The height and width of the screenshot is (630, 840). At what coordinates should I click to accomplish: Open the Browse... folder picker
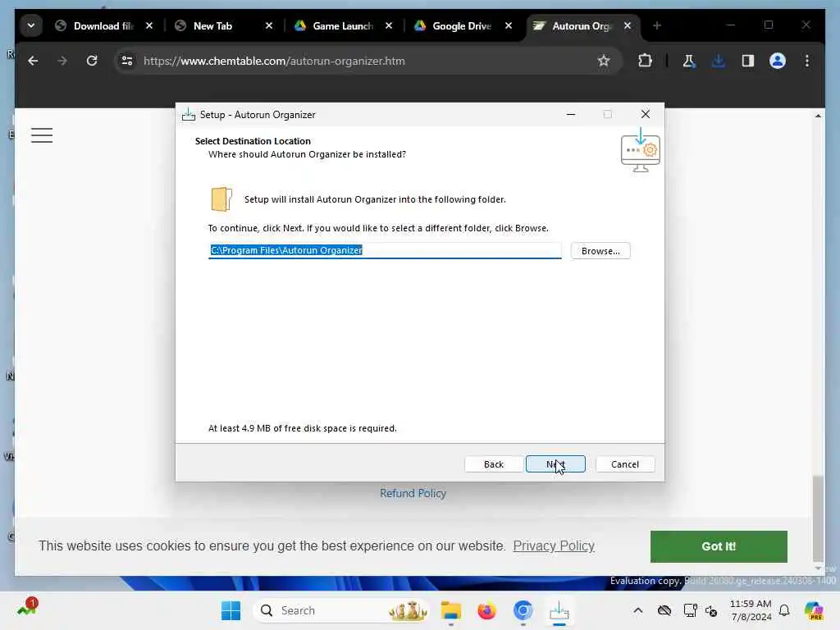[600, 251]
